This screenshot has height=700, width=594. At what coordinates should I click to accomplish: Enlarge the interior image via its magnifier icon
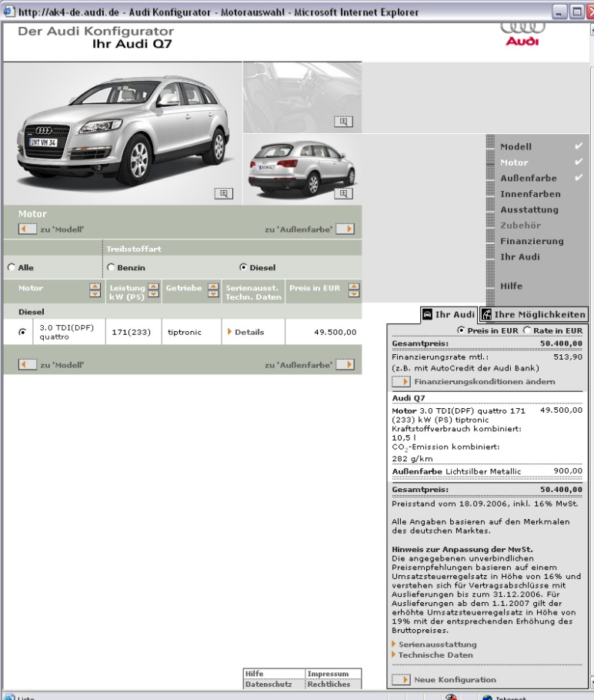click(x=343, y=122)
